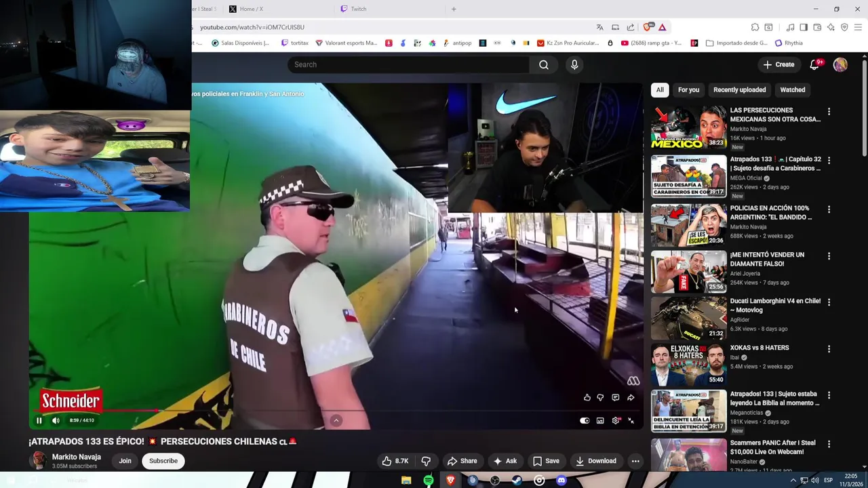Switch to the Twitch browser tab
The width and height of the screenshot is (868, 488).
pos(390,9)
